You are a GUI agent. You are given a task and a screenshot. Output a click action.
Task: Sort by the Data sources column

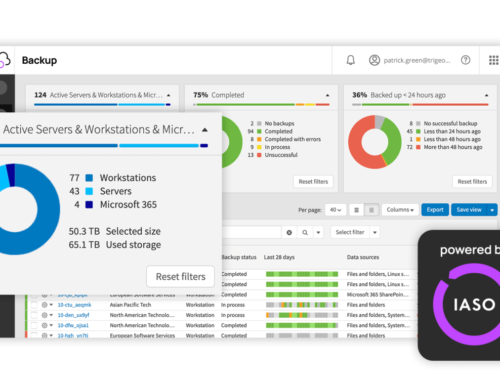coord(363,257)
